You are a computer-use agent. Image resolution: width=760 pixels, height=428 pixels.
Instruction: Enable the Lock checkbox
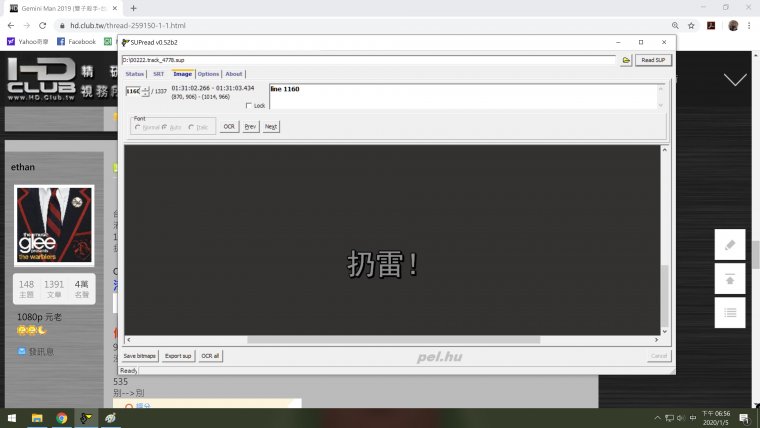pos(249,105)
